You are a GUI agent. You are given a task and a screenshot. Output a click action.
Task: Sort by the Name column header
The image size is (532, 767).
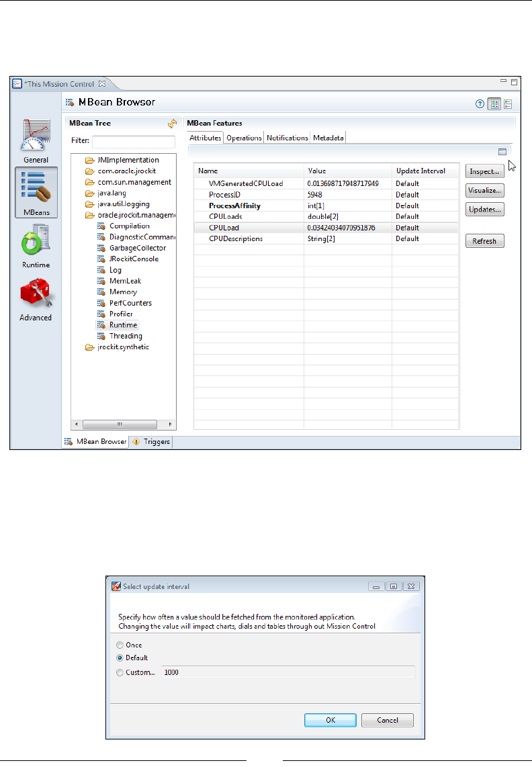point(249,171)
